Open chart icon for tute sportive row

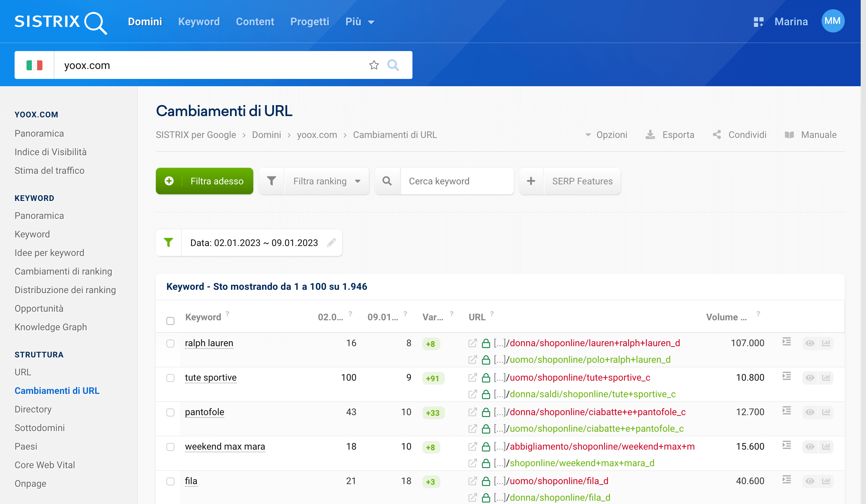[x=826, y=377]
